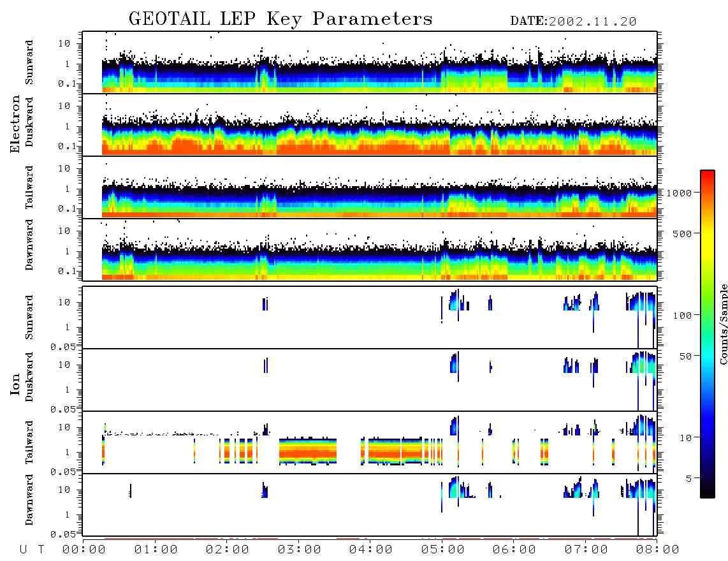The width and height of the screenshot is (728, 561).
Task: Click the 1000 colorbar tick value
Action: click(679, 193)
